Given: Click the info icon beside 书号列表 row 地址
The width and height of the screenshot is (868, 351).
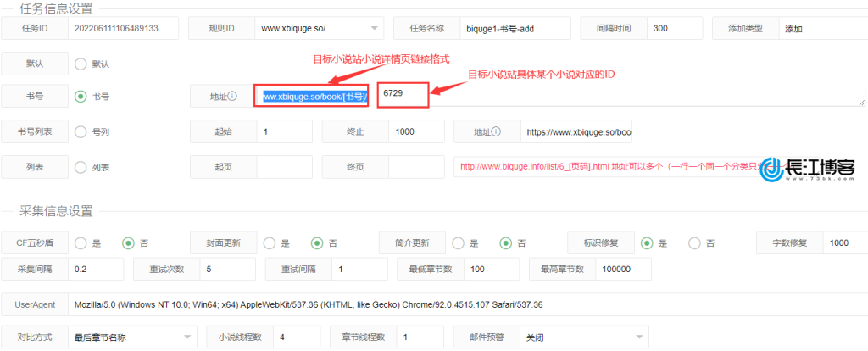Looking at the screenshot, I should [496, 132].
